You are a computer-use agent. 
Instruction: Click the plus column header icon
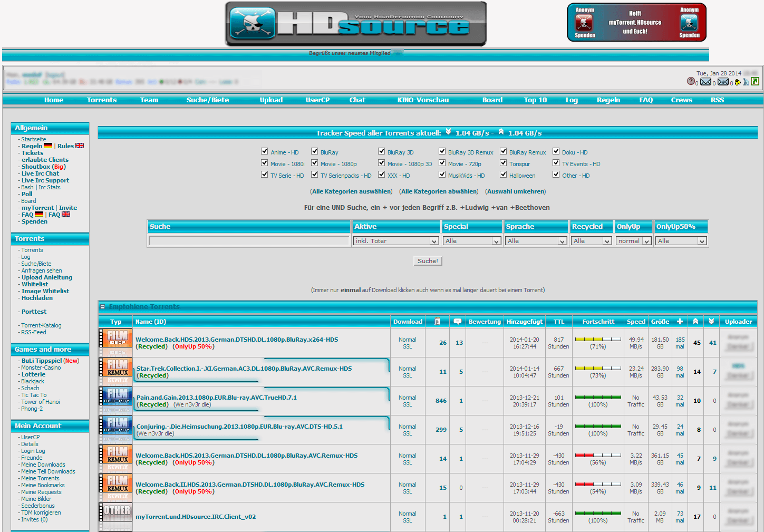pos(680,322)
